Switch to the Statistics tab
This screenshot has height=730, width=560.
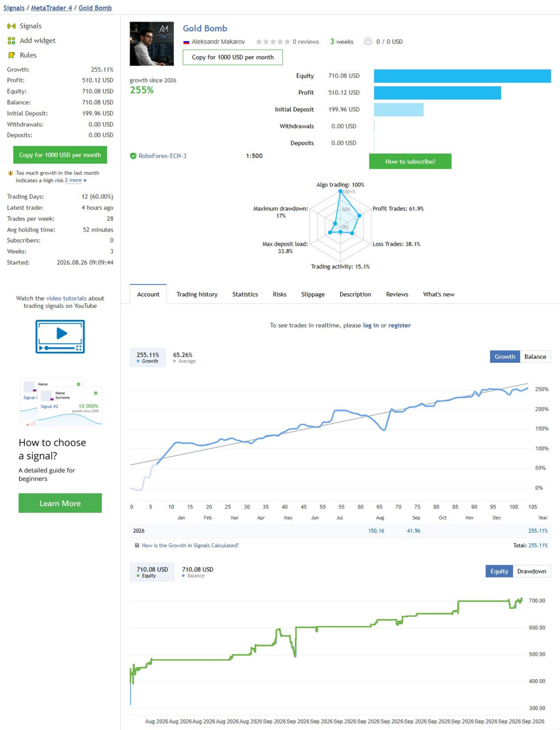(x=245, y=295)
